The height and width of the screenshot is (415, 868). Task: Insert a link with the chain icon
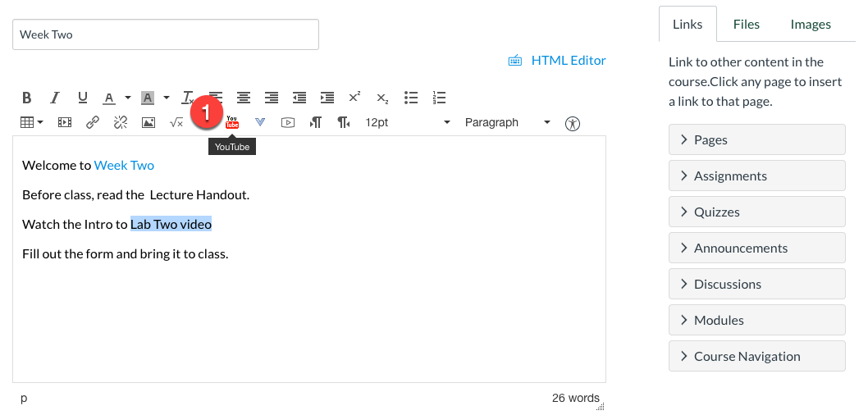click(x=93, y=122)
